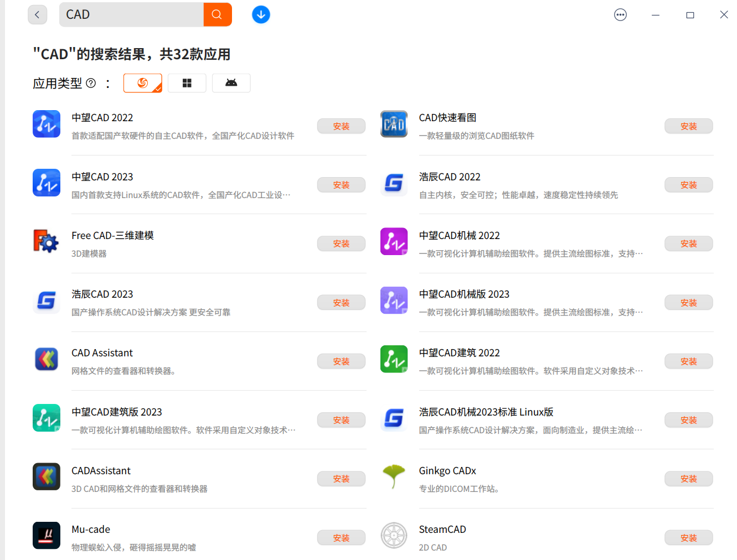Viewport: 737px width, 560px height.
Task: Open the 中望CAD 2022 app icon
Action: click(47, 124)
